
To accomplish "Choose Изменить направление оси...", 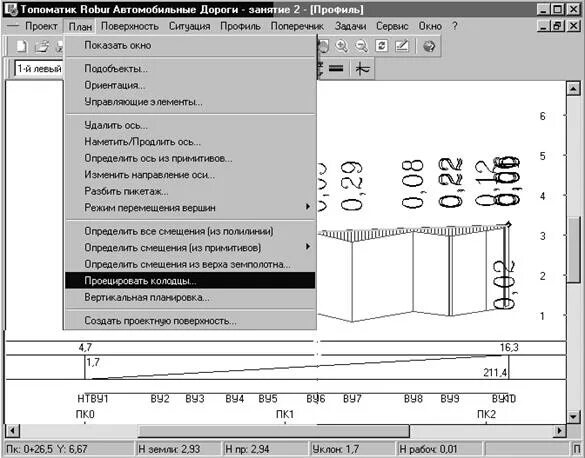I will coord(190,175).
